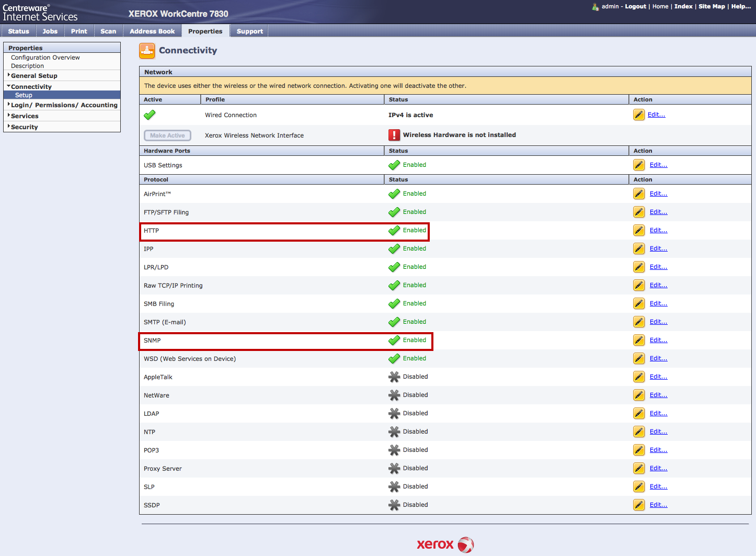Click the pencil icon in FTP/SFTP Filing row
Screen dimensions: 756x556
(639, 212)
